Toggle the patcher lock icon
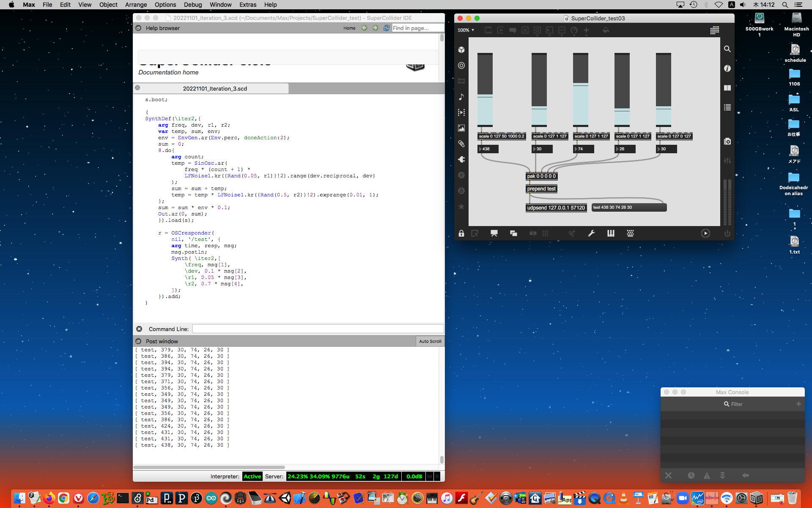 tap(461, 233)
